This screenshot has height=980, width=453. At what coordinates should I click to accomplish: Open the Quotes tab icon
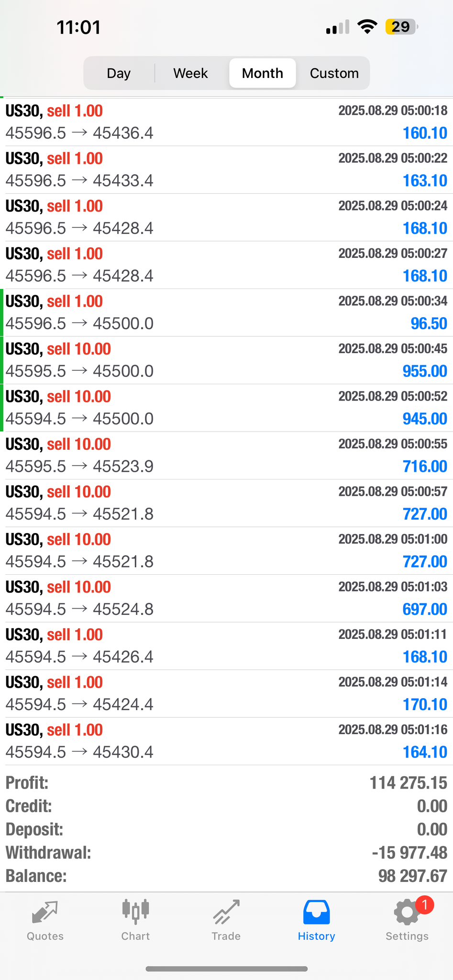[45, 912]
